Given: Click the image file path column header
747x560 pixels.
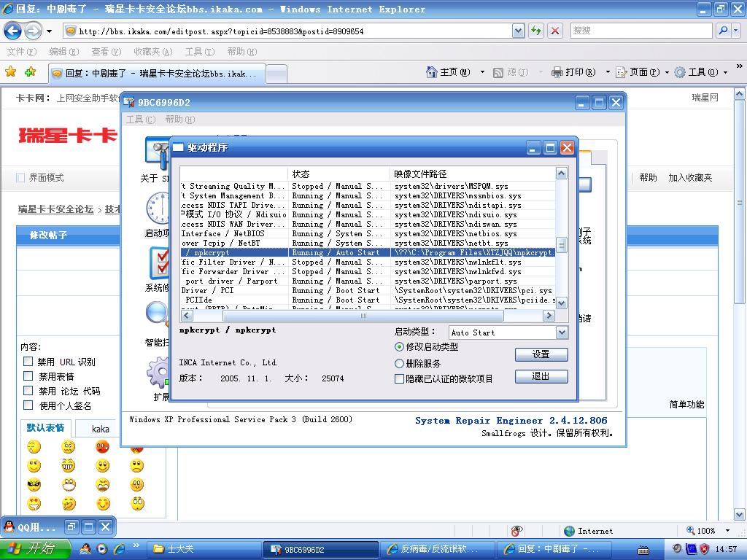Looking at the screenshot, I should click(x=473, y=174).
